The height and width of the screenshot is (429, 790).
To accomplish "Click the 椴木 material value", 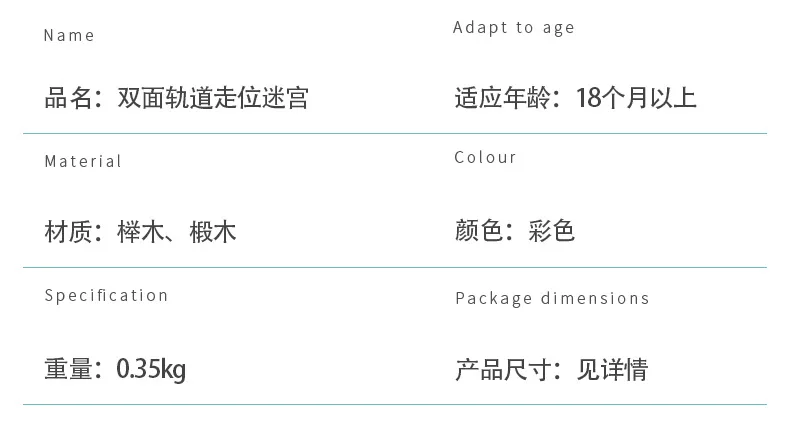I will pos(213,232).
